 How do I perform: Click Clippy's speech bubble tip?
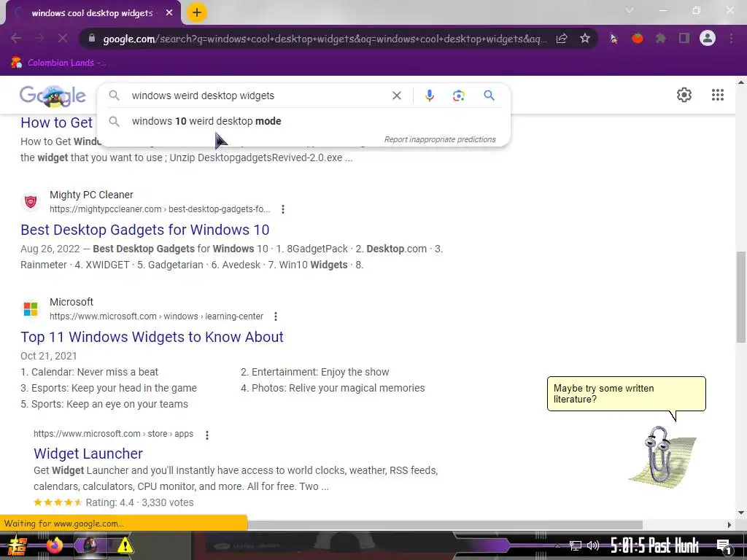click(626, 394)
